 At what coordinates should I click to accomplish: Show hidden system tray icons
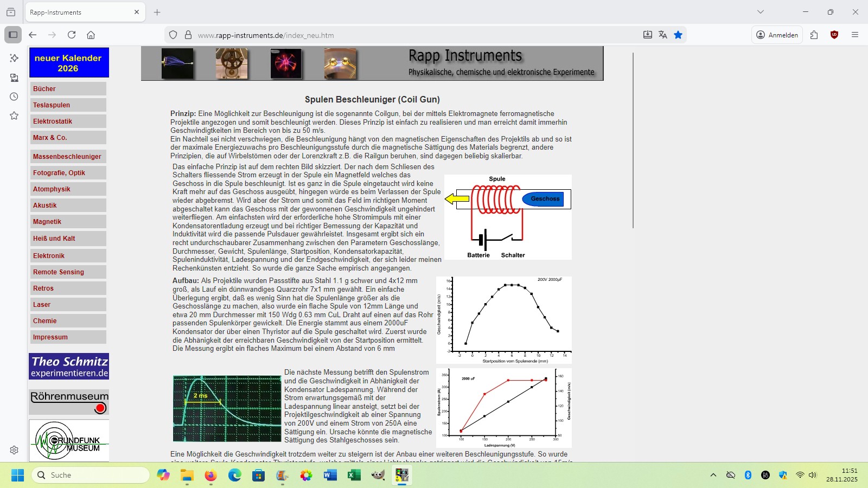click(713, 475)
